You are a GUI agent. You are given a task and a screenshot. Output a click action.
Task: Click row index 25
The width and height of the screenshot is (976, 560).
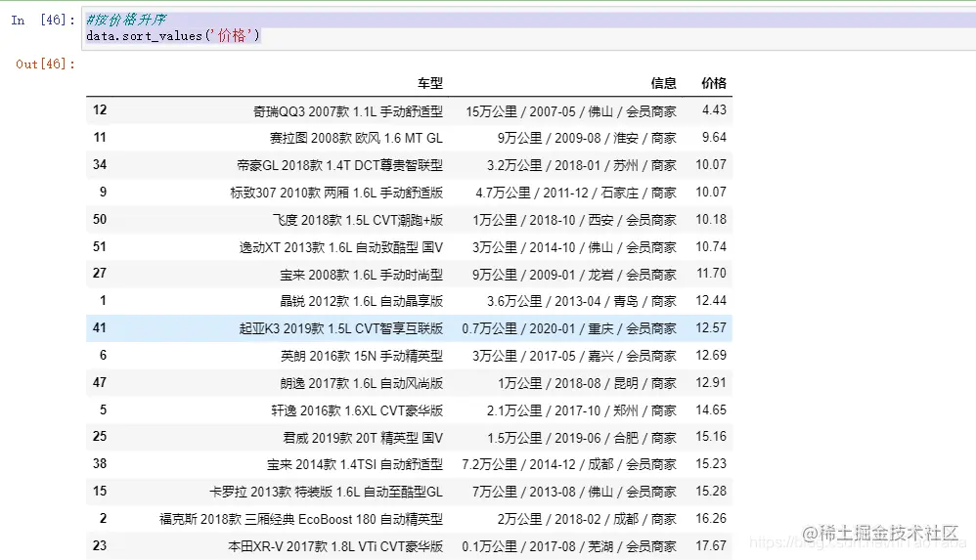[x=100, y=436]
